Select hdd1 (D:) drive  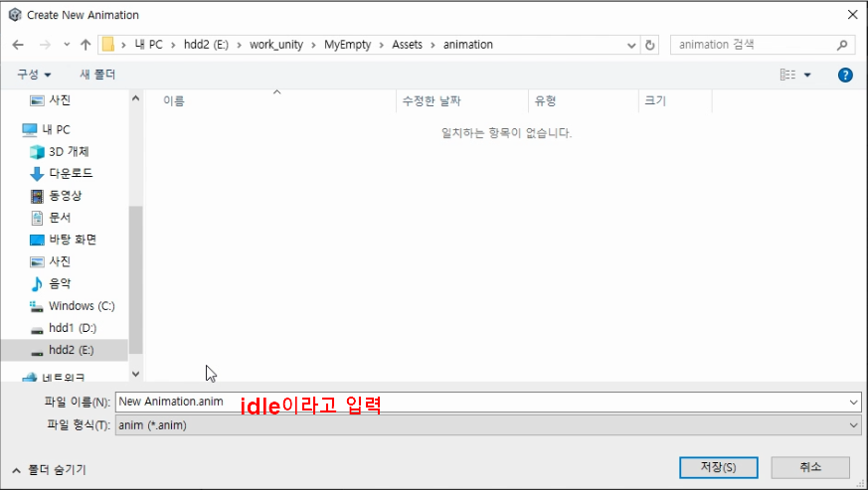pos(73,327)
